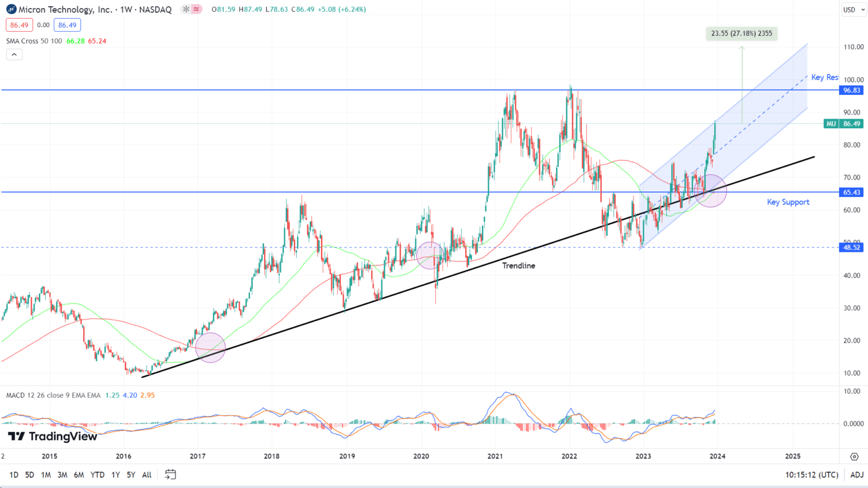Click the Key Res resistance text label

[x=824, y=77]
